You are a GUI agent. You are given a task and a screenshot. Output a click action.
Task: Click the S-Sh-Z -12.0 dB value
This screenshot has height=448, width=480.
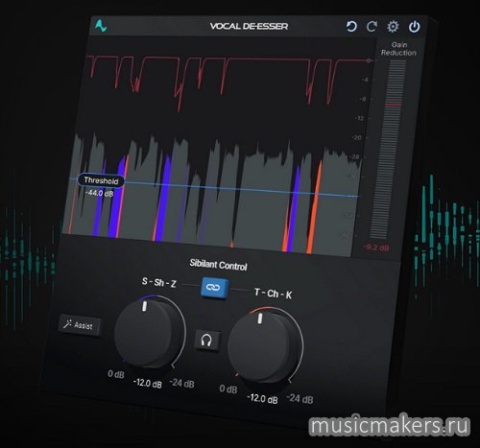148,383
